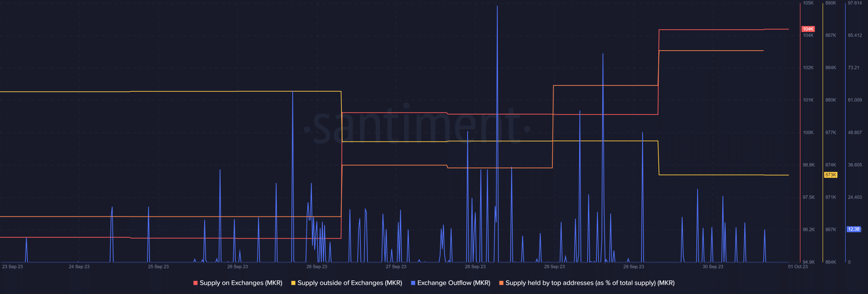Click the yellow Supply outside of Exchanges swatch
Image resolution: width=868 pixels, height=294 pixels.
(x=293, y=283)
